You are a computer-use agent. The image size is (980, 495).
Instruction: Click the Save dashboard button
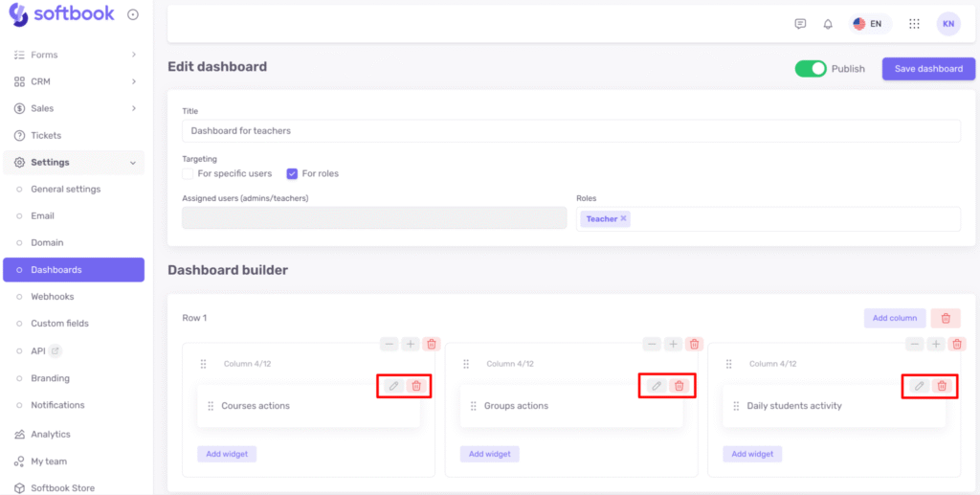click(928, 69)
